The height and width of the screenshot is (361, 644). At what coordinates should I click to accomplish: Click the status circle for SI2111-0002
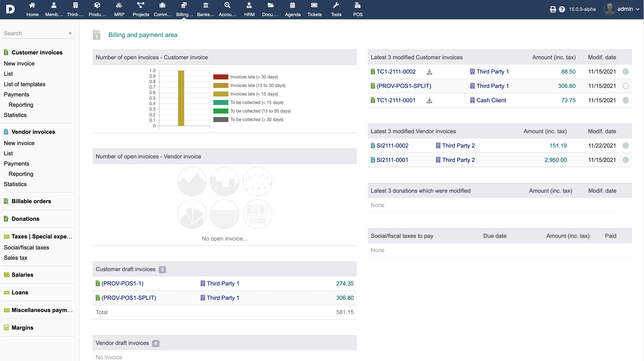626,146
